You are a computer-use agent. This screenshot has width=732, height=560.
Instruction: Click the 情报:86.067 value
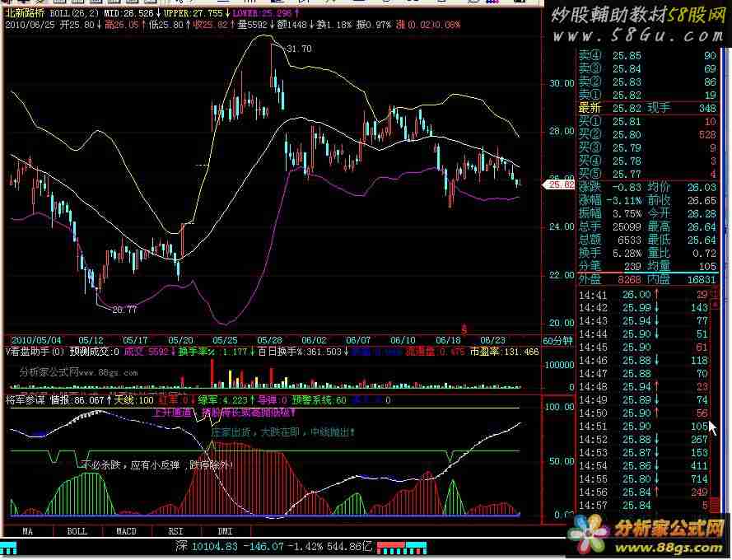tap(77, 400)
